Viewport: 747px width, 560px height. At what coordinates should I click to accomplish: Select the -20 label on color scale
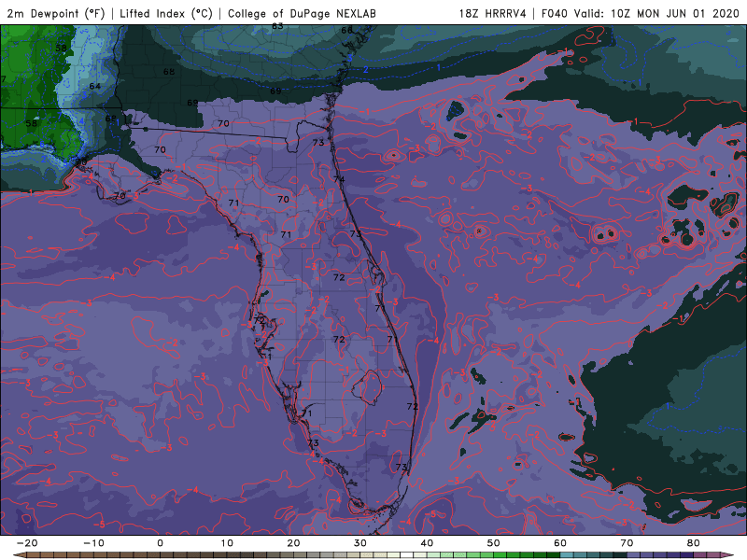coord(27,543)
